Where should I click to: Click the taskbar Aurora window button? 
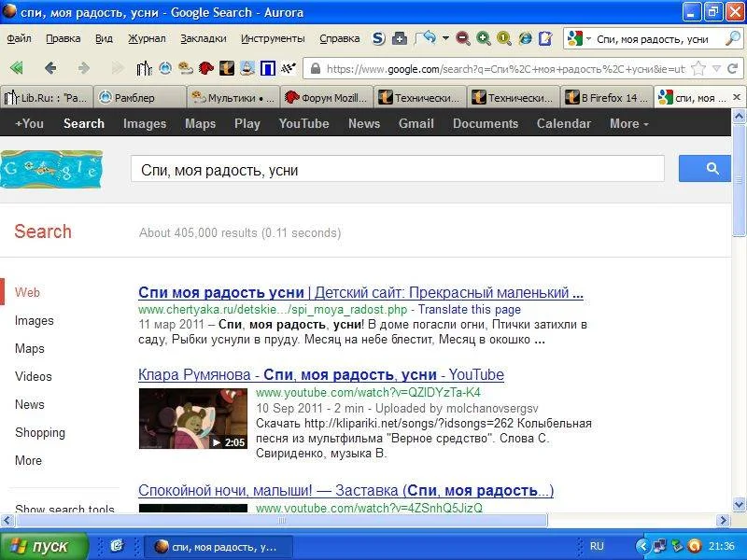[x=218, y=547]
